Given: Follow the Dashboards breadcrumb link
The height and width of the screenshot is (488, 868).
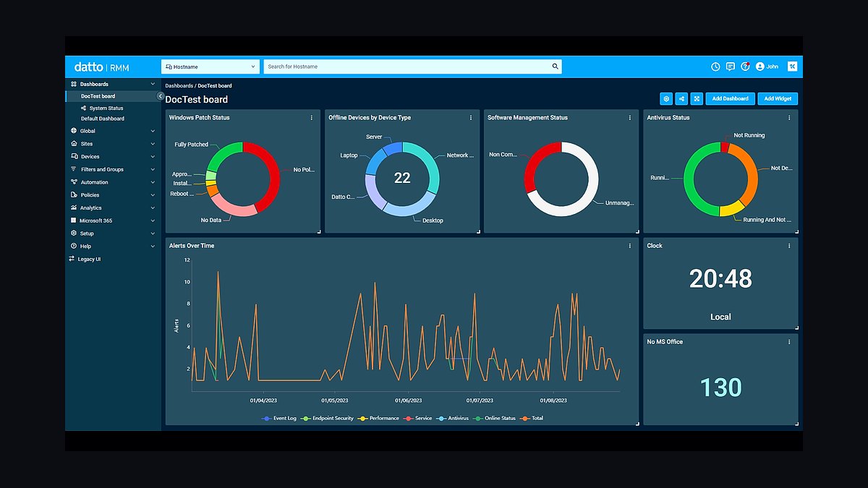Looking at the screenshot, I should (x=179, y=86).
